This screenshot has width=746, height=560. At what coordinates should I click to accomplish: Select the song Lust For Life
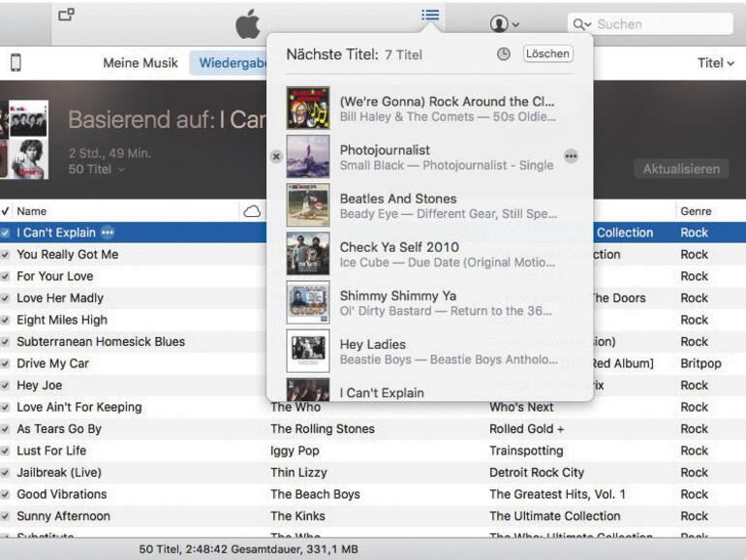[x=51, y=451]
